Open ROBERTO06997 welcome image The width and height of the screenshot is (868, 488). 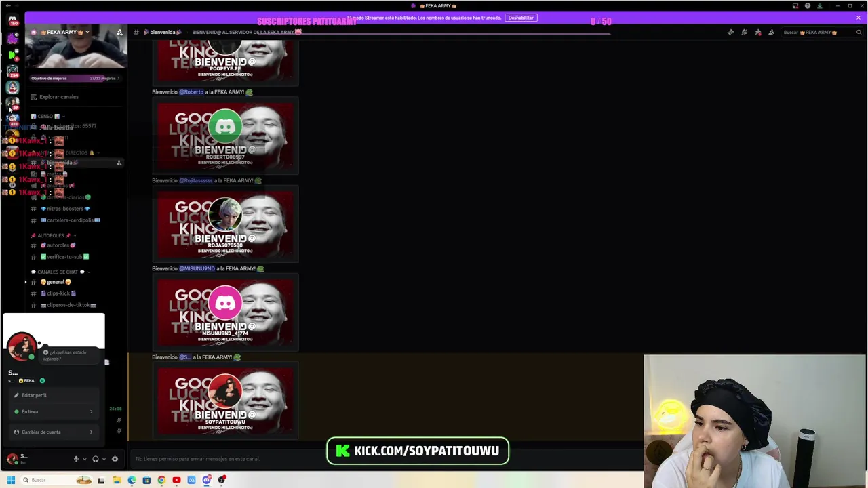225,136
